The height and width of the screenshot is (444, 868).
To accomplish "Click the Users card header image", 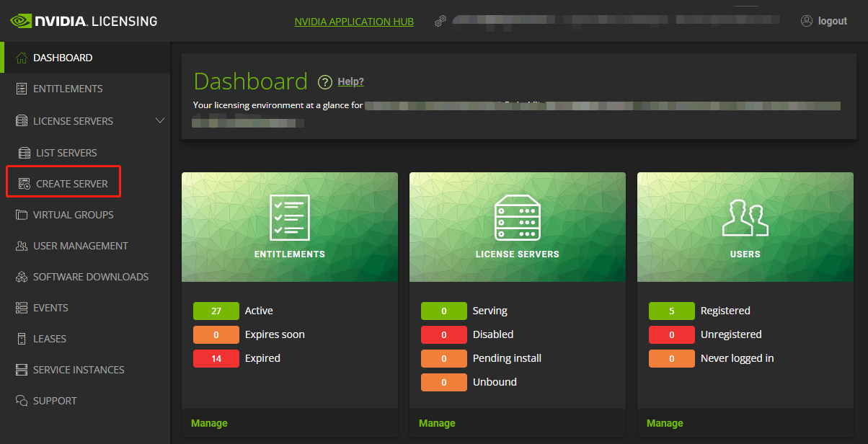I will [x=745, y=227].
